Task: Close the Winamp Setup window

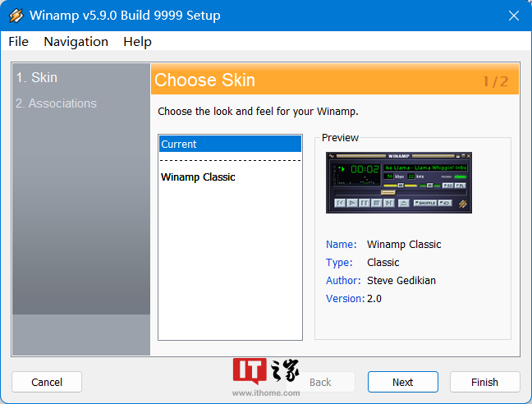Action: 514,16
